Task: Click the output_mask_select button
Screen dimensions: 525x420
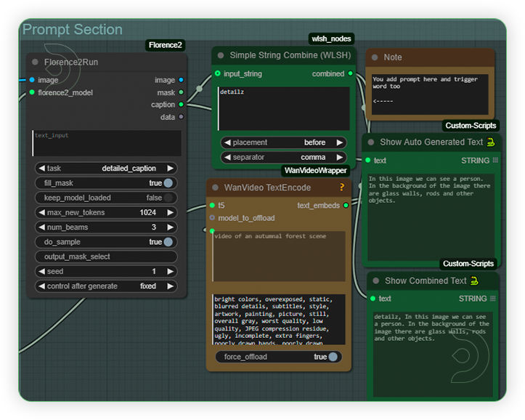Action: click(106, 257)
